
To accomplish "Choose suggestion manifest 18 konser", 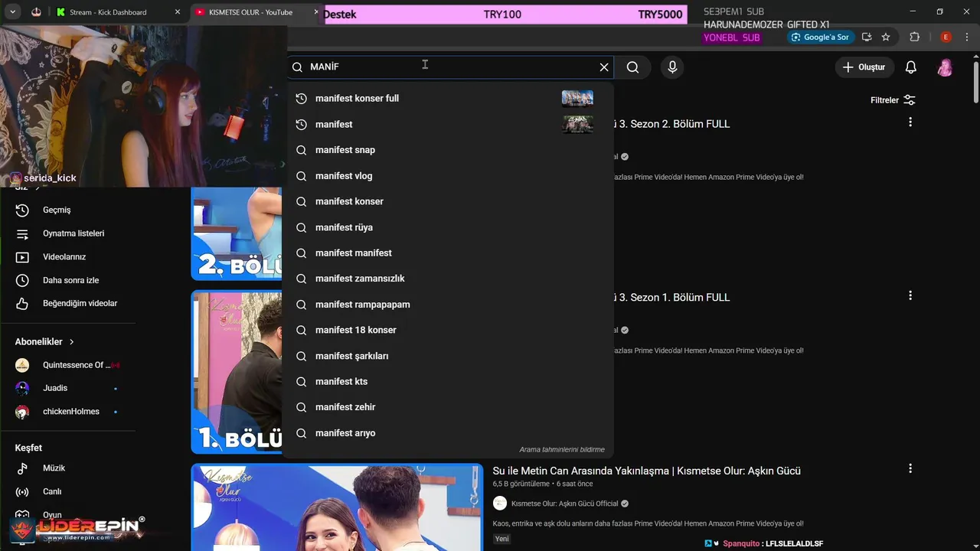I will [448, 330].
